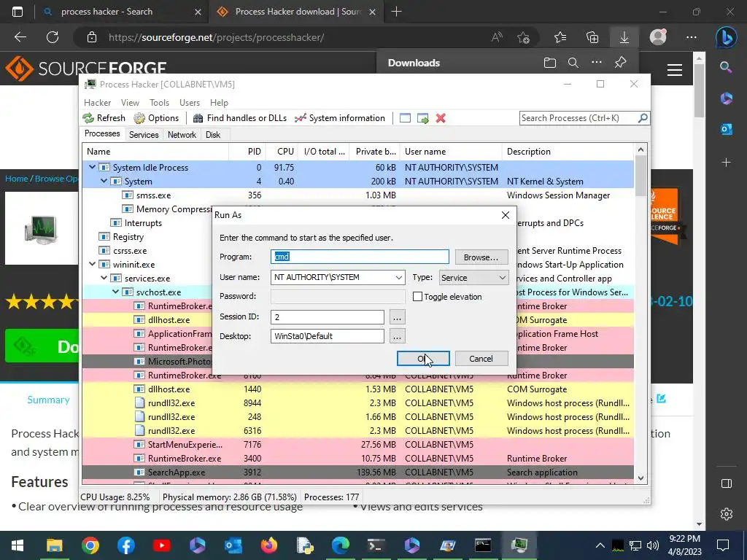The width and height of the screenshot is (747, 560).
Task: Click Cancel in the Run As dialog
Action: coord(481,359)
